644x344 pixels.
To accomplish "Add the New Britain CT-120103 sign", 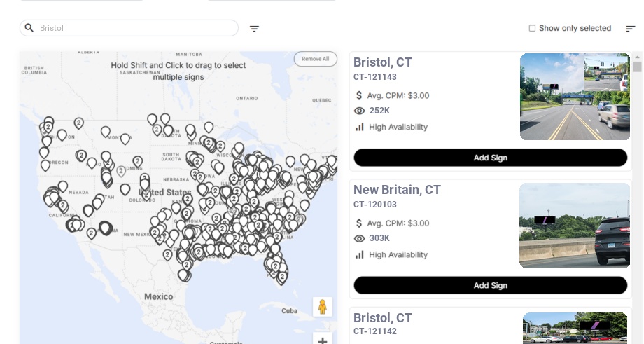I will 490,285.
